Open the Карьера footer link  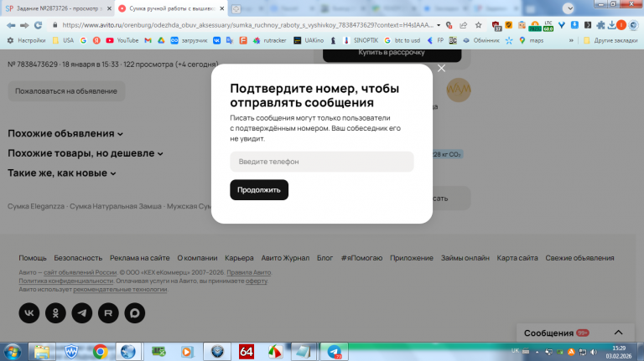[x=239, y=258]
